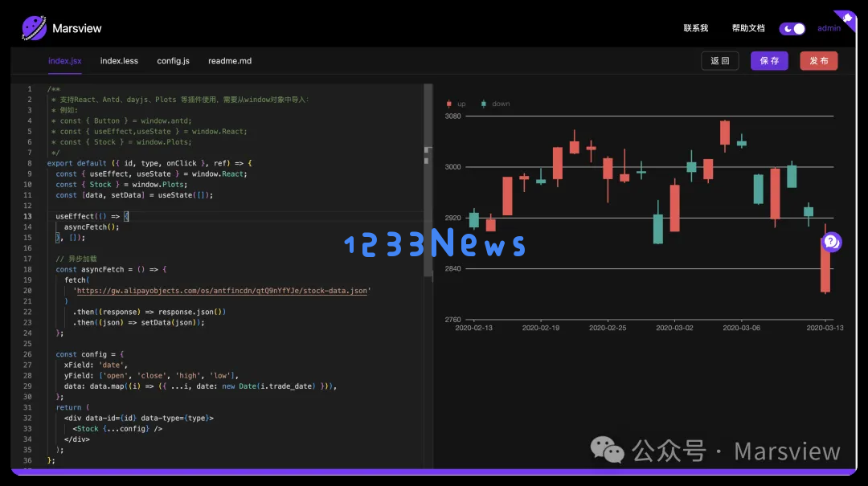Image resolution: width=868 pixels, height=486 pixels.
Task: Click the first green candlestick on 2020-02-13
Action: 474,220
